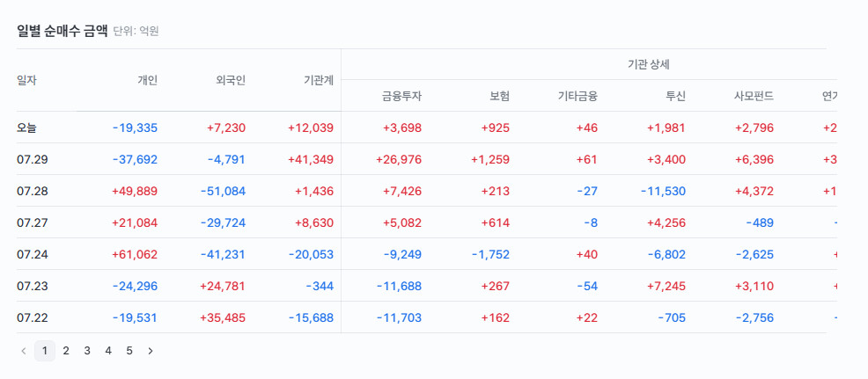
Task: Click 07.24 외국인 value -41,231
Action: (x=223, y=254)
